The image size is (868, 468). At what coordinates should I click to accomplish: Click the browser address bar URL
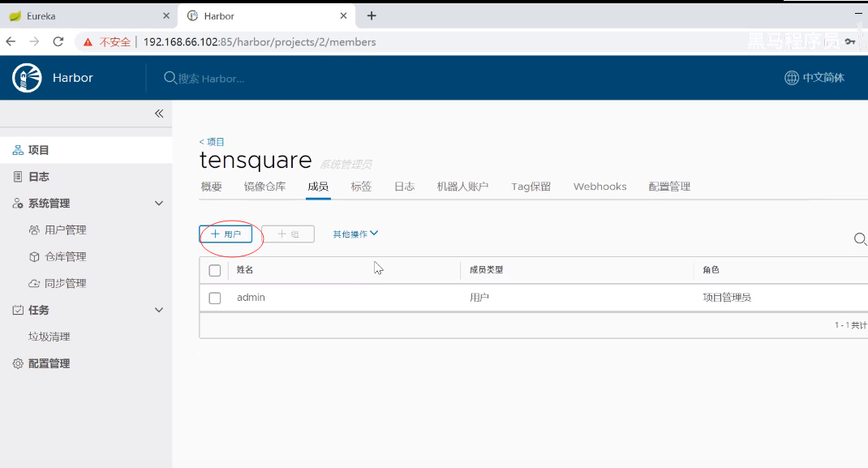(x=260, y=42)
